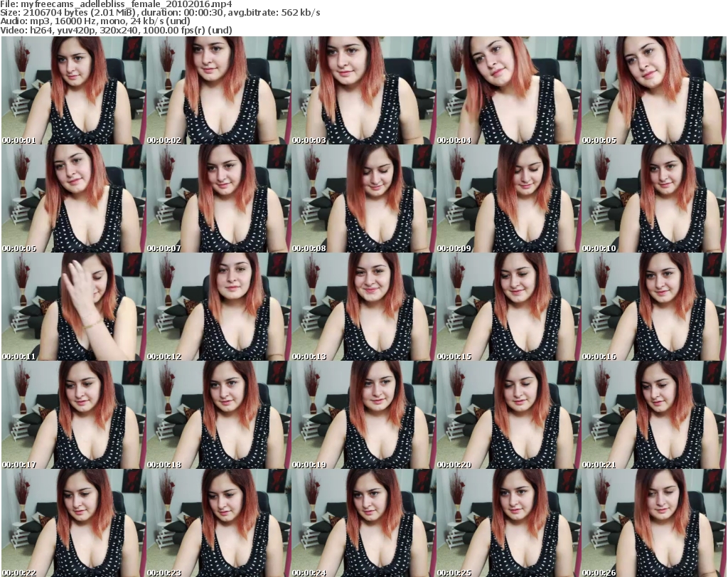Click the Video h264 info line
The height and width of the screenshot is (577, 728).
[x=116, y=30]
